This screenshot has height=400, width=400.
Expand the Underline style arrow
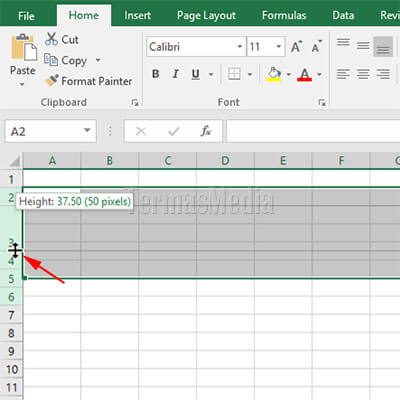click(x=211, y=74)
